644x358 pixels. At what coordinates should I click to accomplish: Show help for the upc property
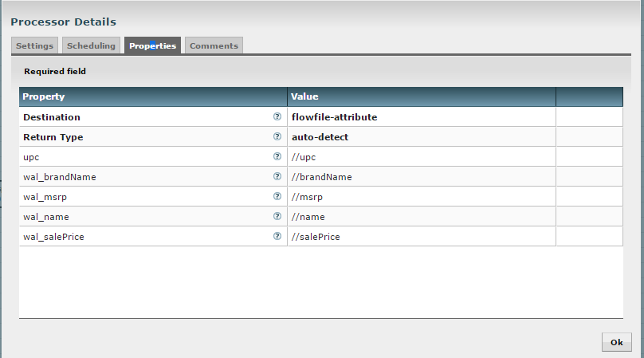(277, 156)
